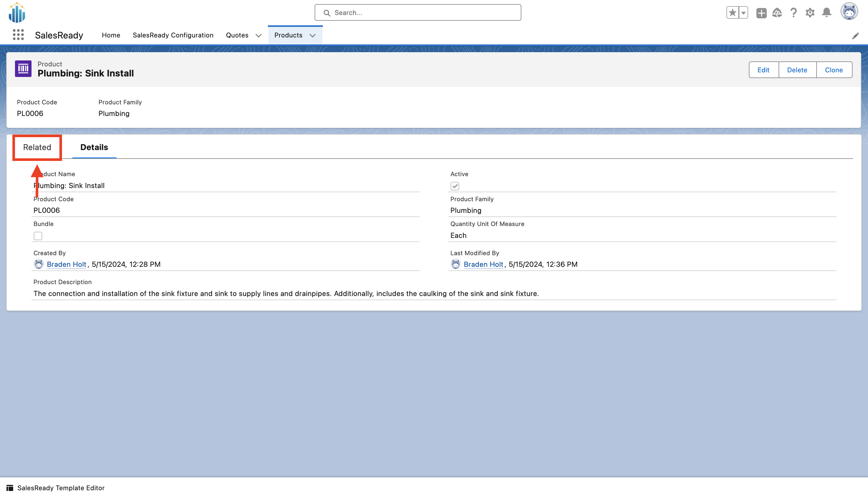Click the favorite star icon
868x498 pixels.
click(732, 12)
